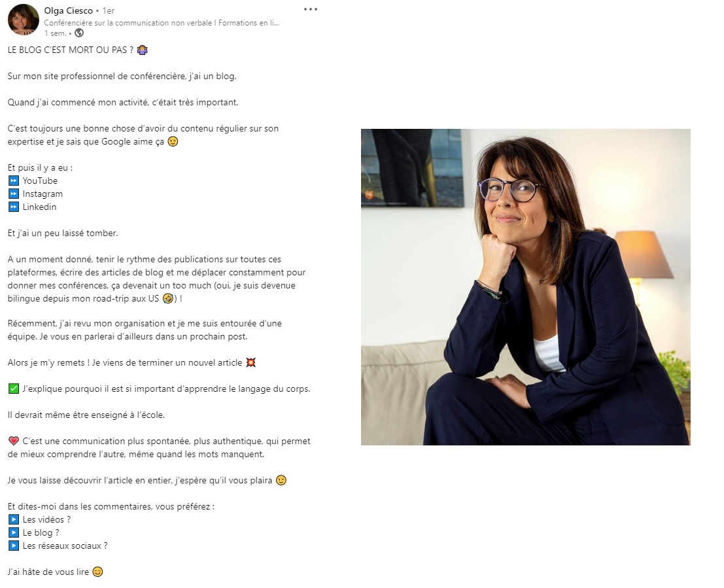Click the laughing emoji after road-trip aux US

click(168, 299)
